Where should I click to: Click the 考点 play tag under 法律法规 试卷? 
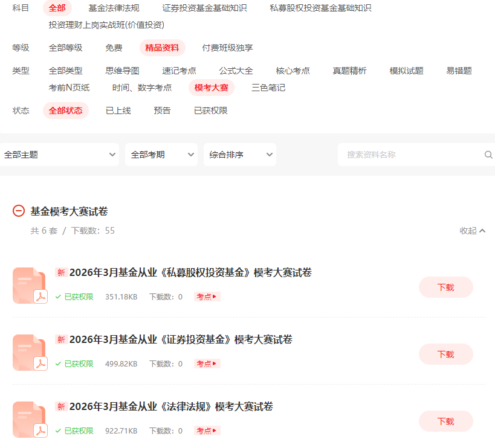tap(207, 430)
